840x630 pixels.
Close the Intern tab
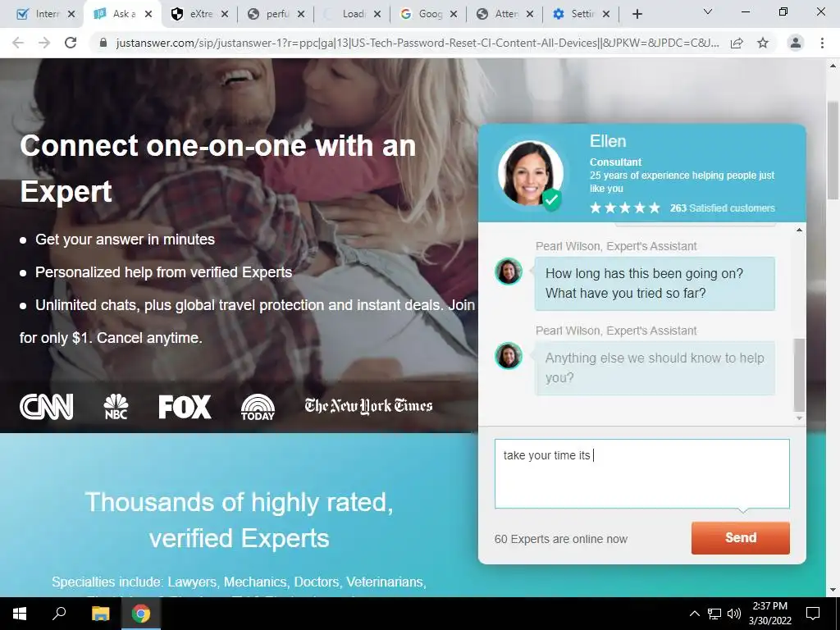point(71,15)
